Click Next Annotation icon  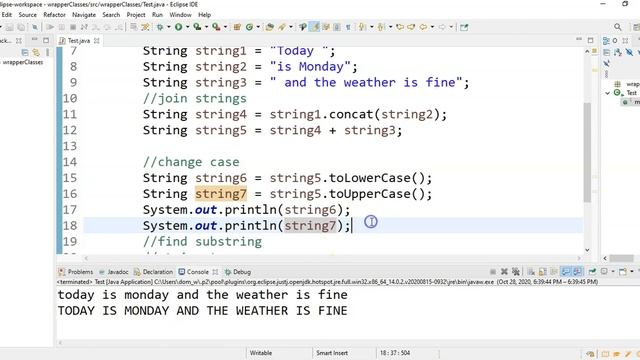tap(362, 27)
